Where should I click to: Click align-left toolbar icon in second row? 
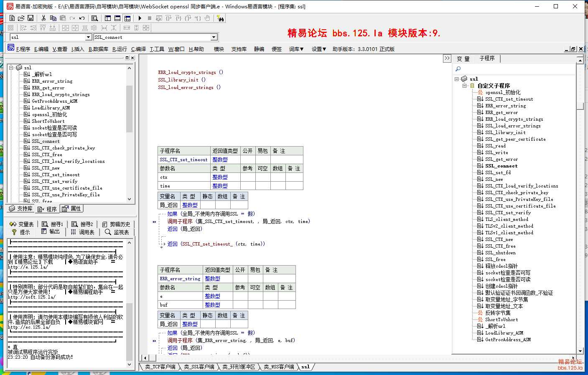click(x=23, y=28)
